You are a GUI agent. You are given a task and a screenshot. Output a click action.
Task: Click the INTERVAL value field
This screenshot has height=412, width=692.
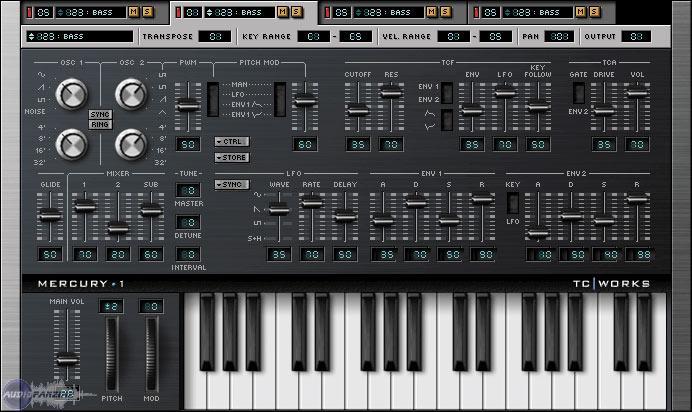(x=188, y=254)
